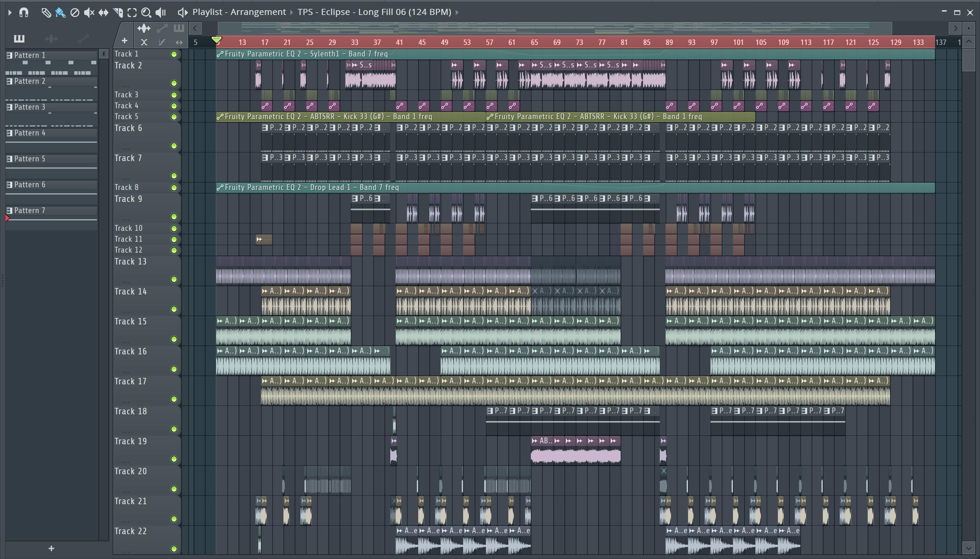Open the TPS - Eclipse clip source selector
Screen dimensions: 980x559
tap(374, 12)
